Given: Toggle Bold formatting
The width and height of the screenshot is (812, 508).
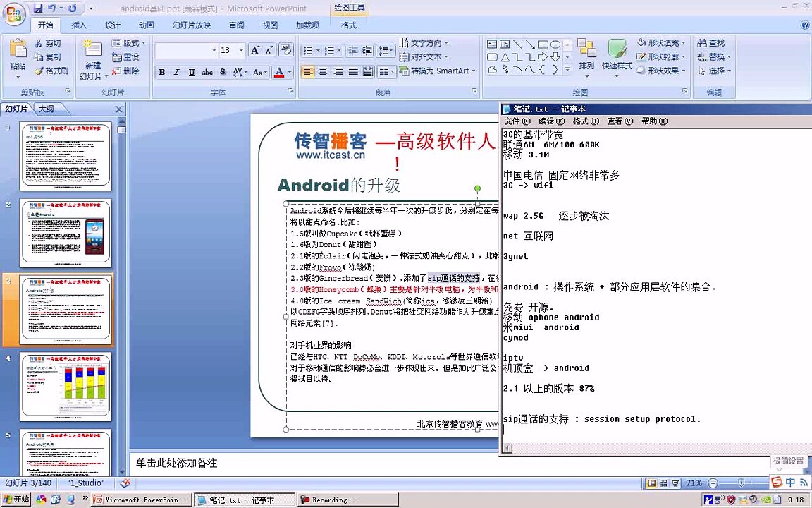Looking at the screenshot, I should coord(162,72).
